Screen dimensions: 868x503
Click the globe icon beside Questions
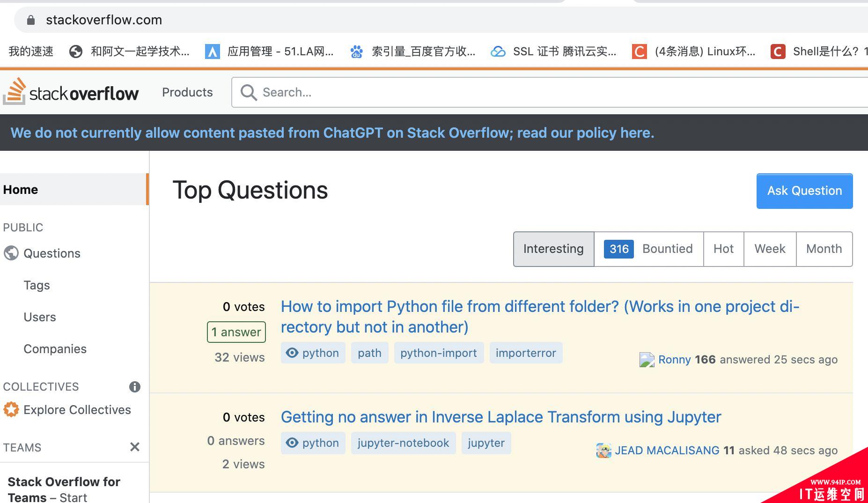coord(11,253)
